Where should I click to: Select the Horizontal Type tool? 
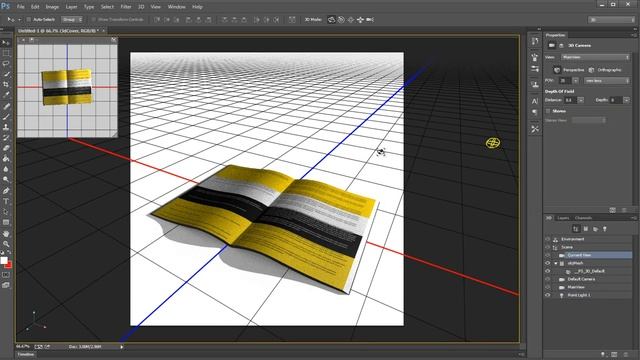6,201
